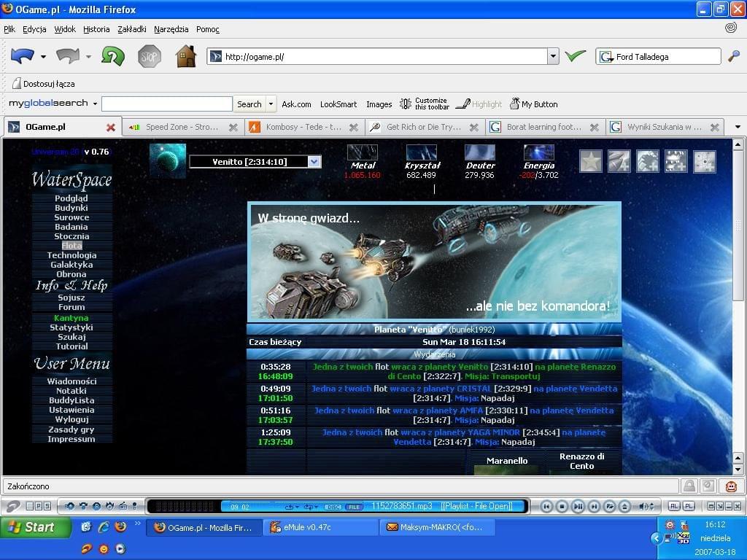Image resolution: width=747 pixels, height=560 pixels.
Task: Open the list all tabs dropdown arrow
Action: (738, 127)
